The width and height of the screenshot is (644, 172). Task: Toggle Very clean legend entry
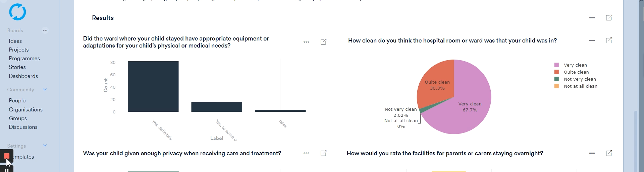(575, 65)
